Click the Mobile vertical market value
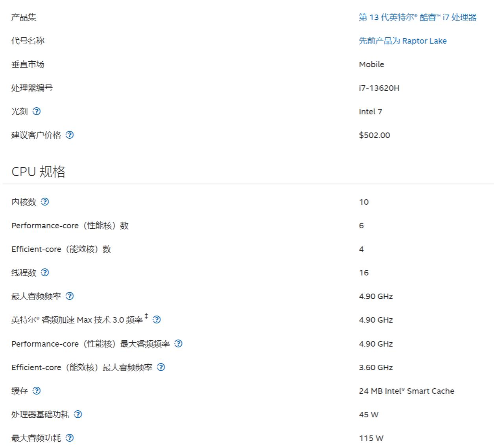The height and width of the screenshot is (448, 494). coord(371,64)
